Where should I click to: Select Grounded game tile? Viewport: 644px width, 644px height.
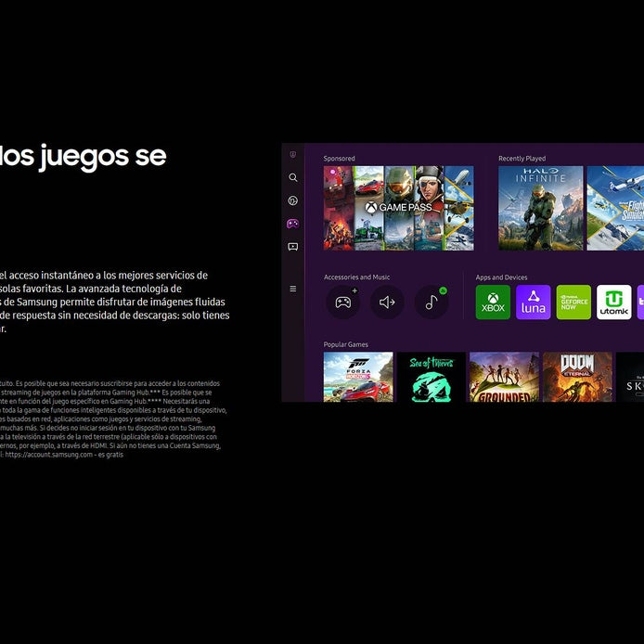pyautogui.click(x=505, y=377)
